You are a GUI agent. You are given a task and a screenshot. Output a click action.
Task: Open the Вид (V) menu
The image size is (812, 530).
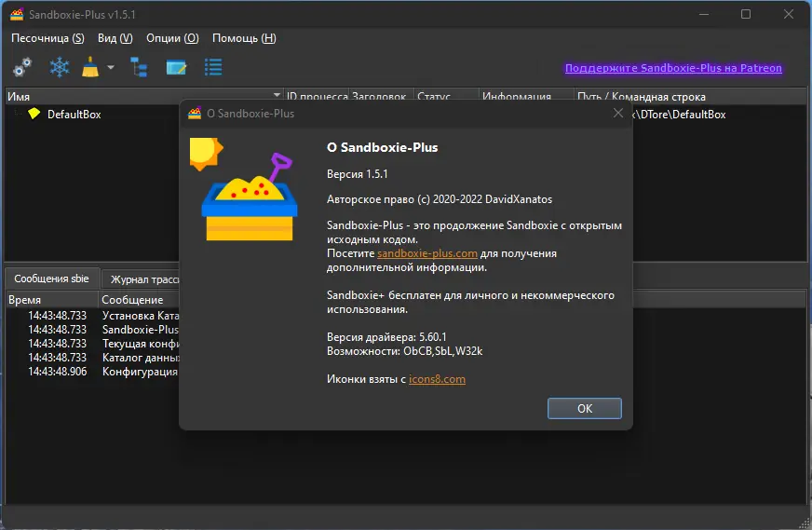pos(115,38)
